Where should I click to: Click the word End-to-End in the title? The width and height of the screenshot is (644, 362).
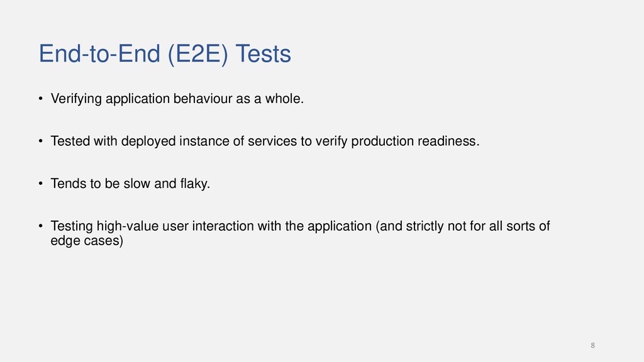[x=99, y=54]
